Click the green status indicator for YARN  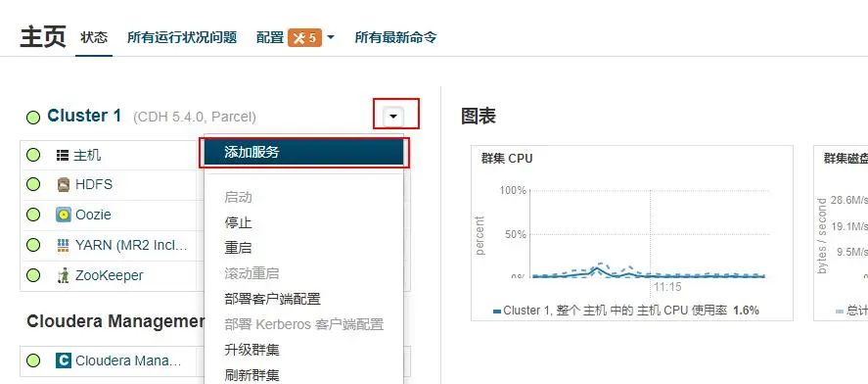[33, 245]
